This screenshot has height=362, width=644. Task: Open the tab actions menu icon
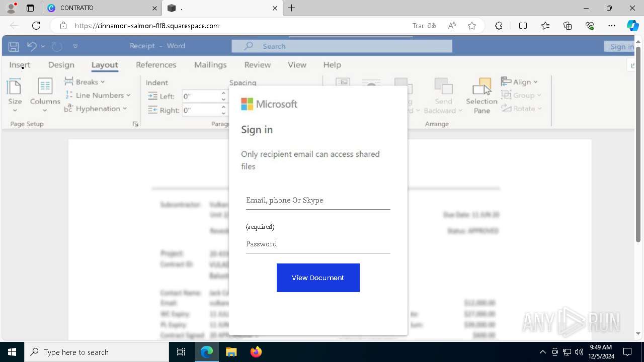click(30, 8)
